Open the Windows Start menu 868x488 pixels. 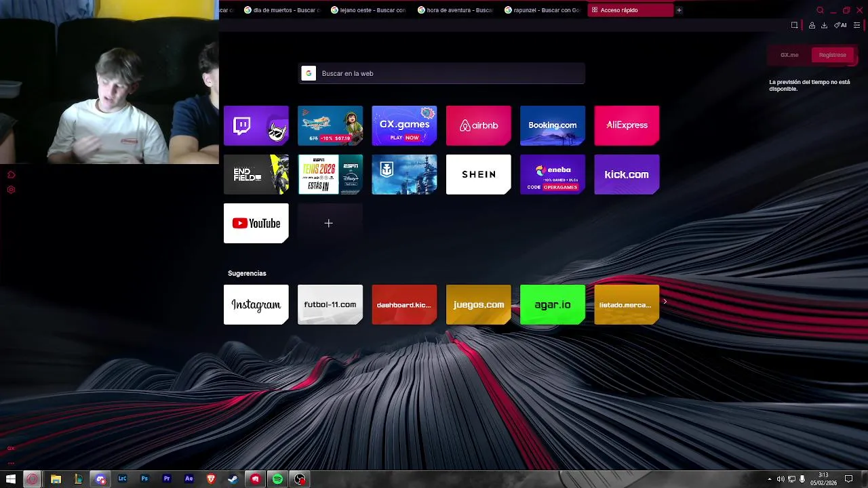click(x=10, y=479)
